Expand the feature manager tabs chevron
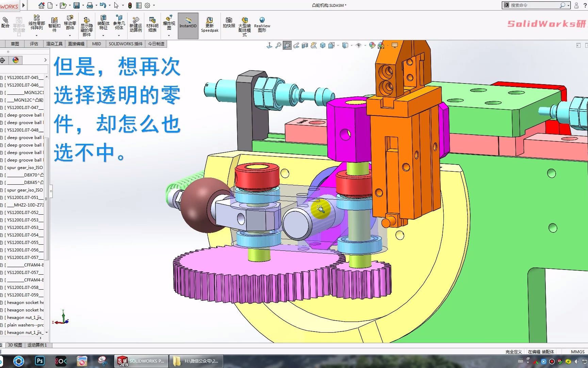This screenshot has height=368, width=588. pyautogui.click(x=45, y=60)
